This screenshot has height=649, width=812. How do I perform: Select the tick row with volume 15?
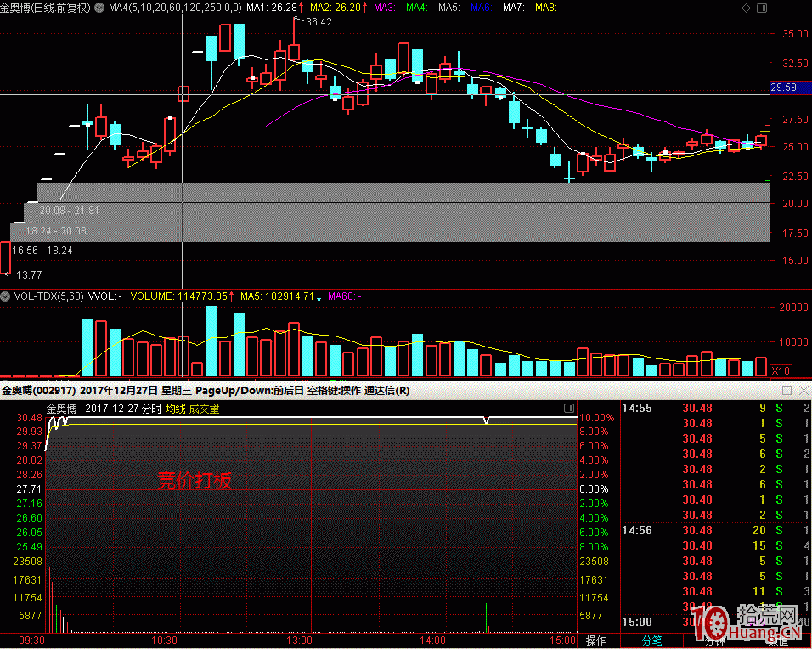[716, 545]
